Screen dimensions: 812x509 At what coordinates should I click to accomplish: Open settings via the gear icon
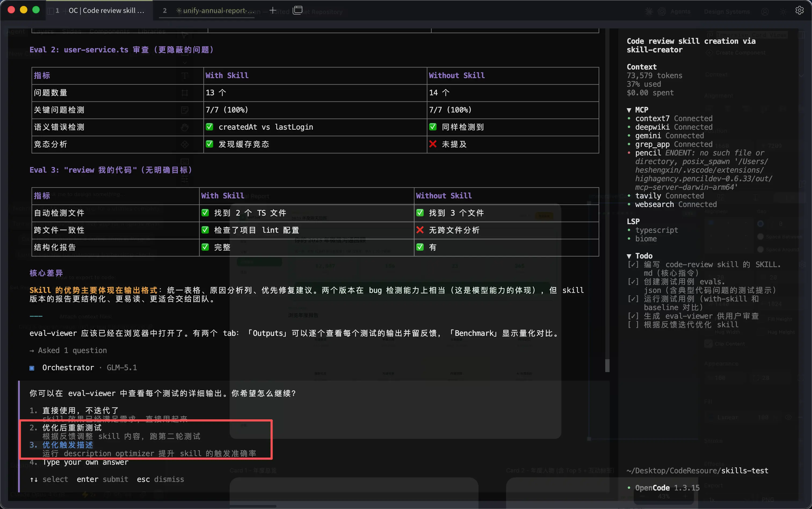coord(799,10)
